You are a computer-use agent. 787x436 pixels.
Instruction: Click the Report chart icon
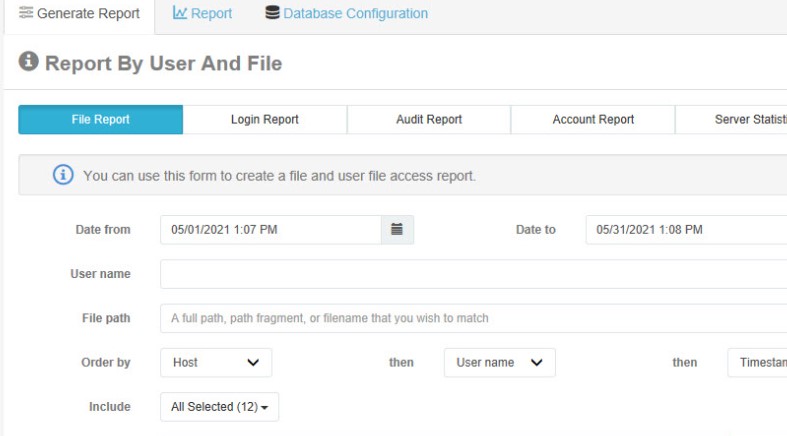coord(180,14)
